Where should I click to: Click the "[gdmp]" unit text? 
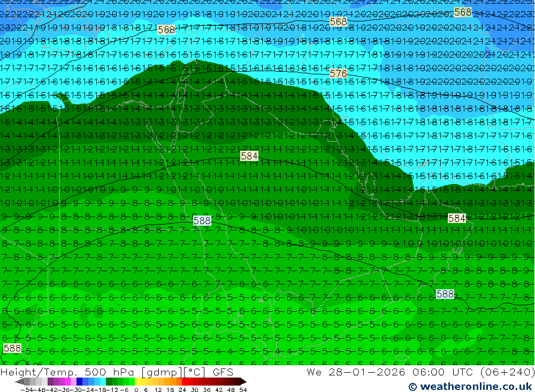tap(162, 372)
